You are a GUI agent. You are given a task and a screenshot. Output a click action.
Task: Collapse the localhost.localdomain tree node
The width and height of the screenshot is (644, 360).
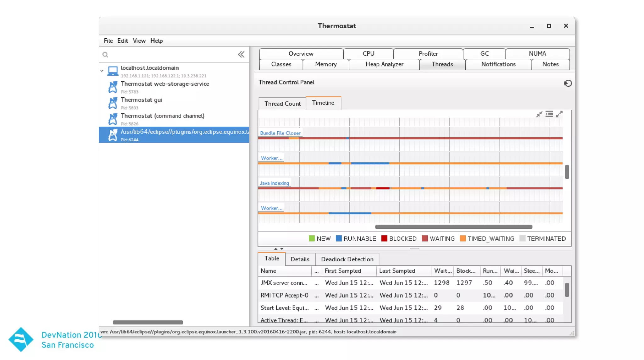(x=102, y=71)
